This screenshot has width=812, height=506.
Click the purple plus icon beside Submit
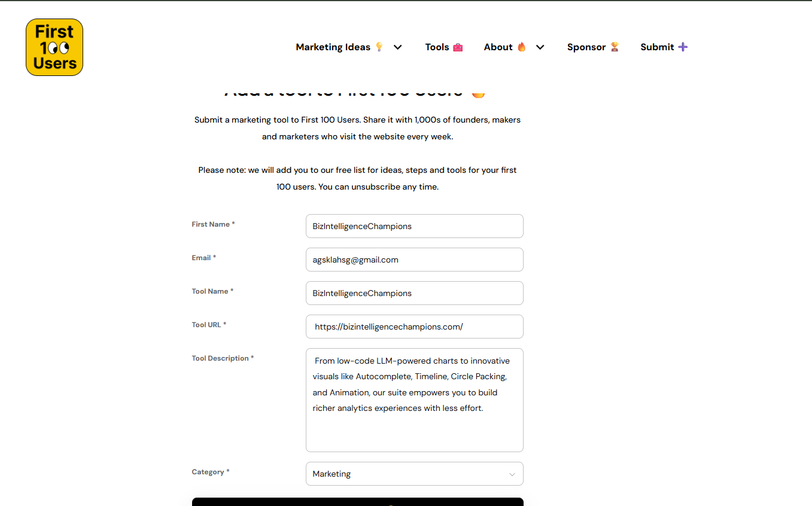click(x=683, y=47)
